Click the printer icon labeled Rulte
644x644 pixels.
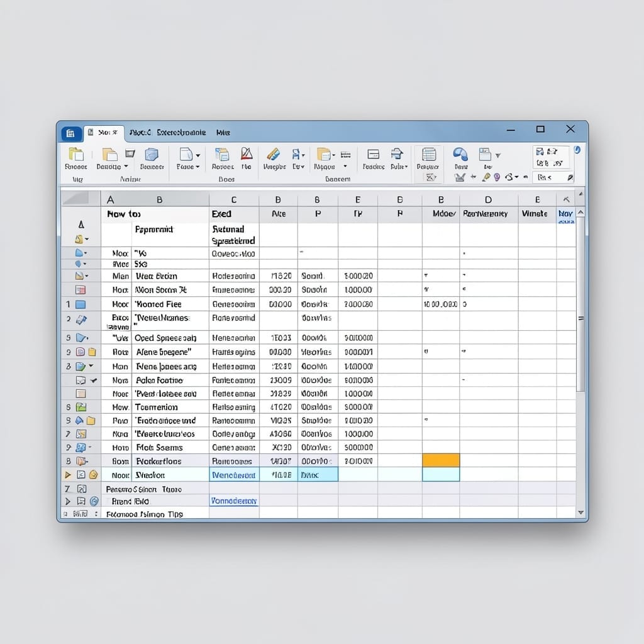click(397, 154)
